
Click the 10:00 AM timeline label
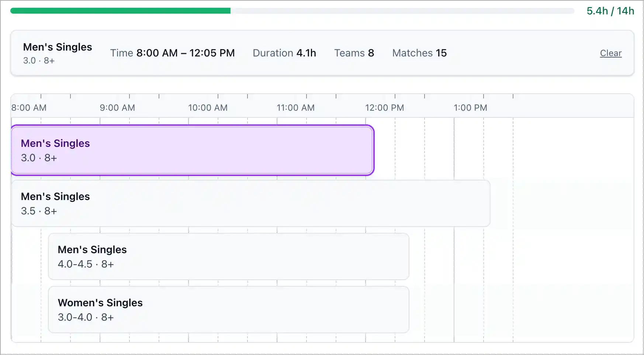tap(208, 108)
